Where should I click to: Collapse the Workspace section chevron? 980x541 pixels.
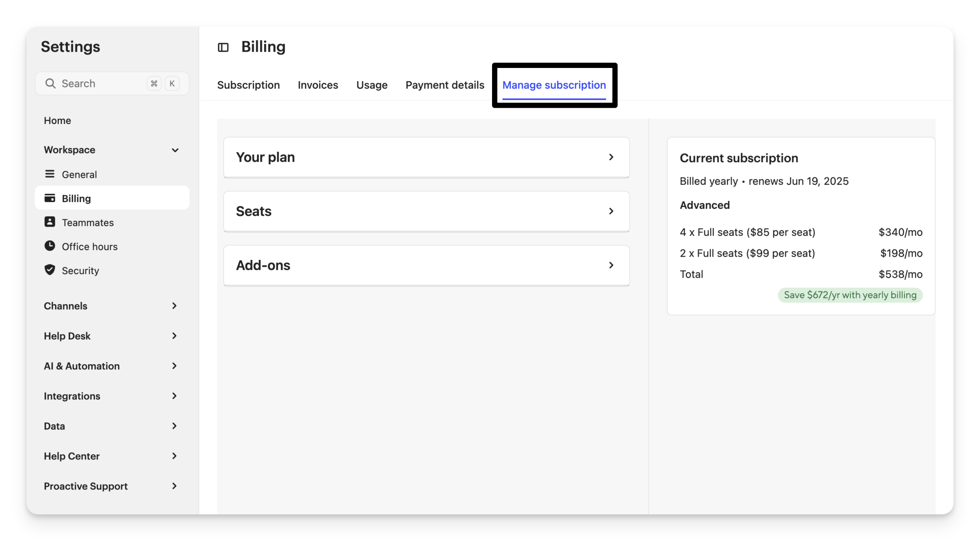[x=175, y=150]
